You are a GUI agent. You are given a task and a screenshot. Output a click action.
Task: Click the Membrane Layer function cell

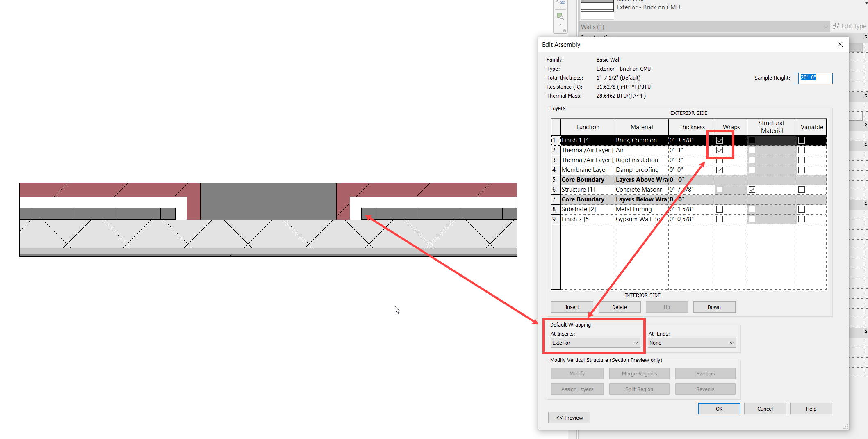click(x=588, y=170)
